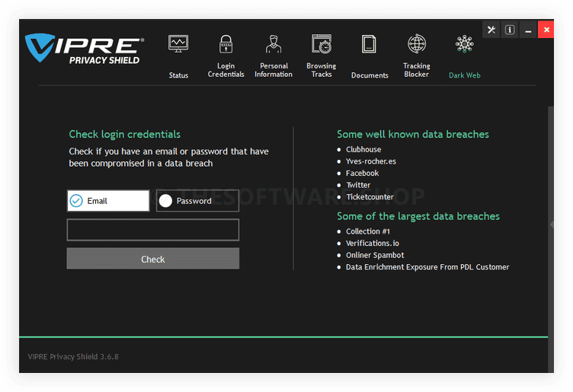Close the VIPRE Privacy Shield window

click(546, 30)
